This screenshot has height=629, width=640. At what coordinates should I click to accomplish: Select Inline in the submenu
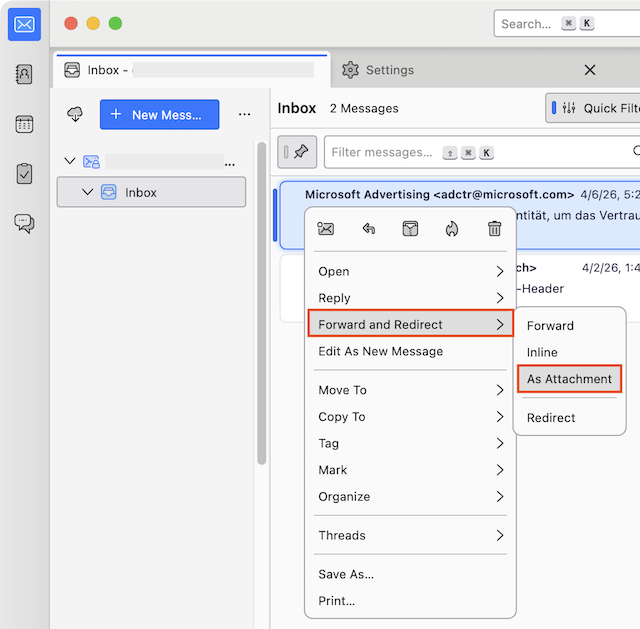coord(570,352)
